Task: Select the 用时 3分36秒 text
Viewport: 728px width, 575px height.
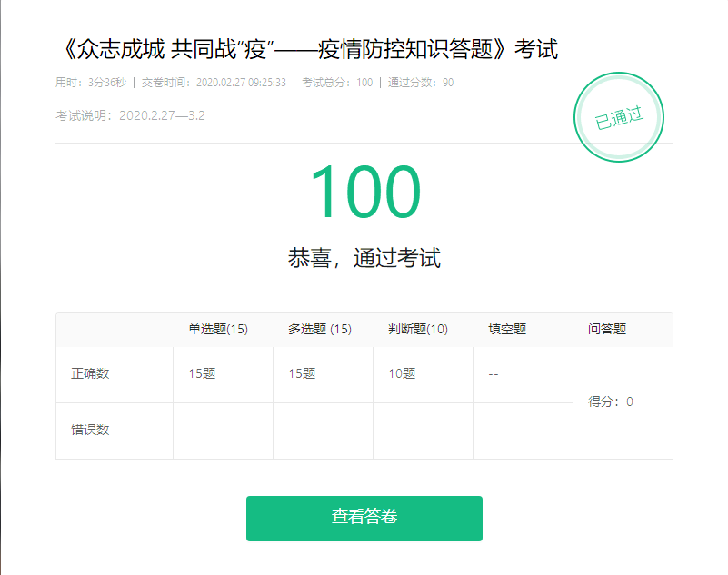Action: pos(91,83)
